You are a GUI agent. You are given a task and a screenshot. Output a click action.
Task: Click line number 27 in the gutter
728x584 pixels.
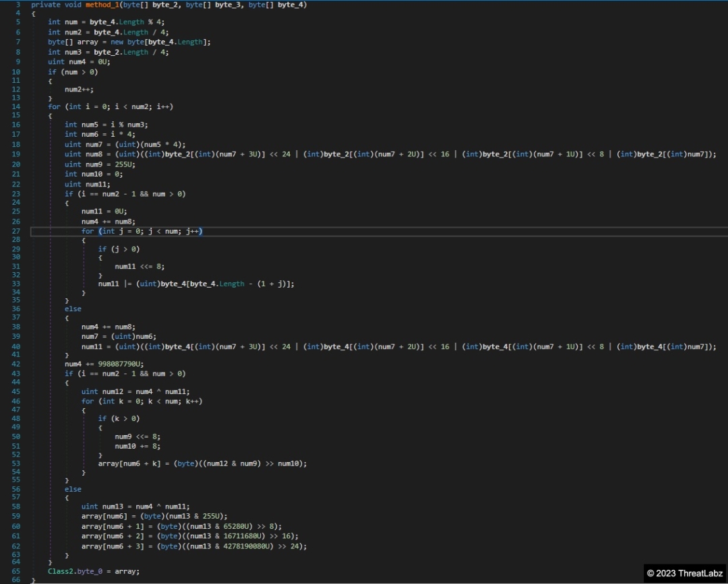(x=16, y=231)
